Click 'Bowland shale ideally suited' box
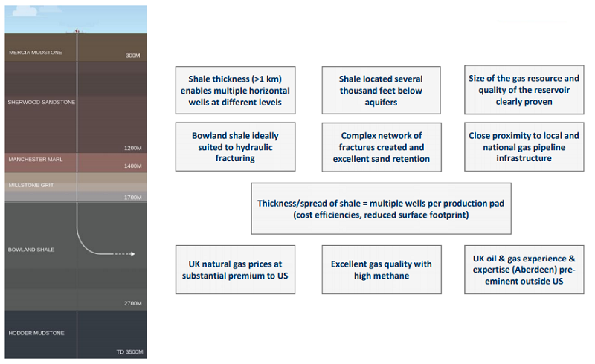This screenshot has height=364, width=595. click(235, 146)
